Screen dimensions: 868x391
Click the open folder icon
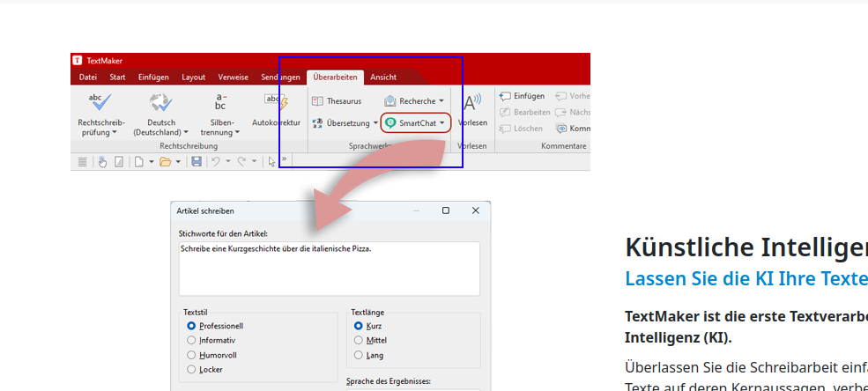(x=165, y=162)
